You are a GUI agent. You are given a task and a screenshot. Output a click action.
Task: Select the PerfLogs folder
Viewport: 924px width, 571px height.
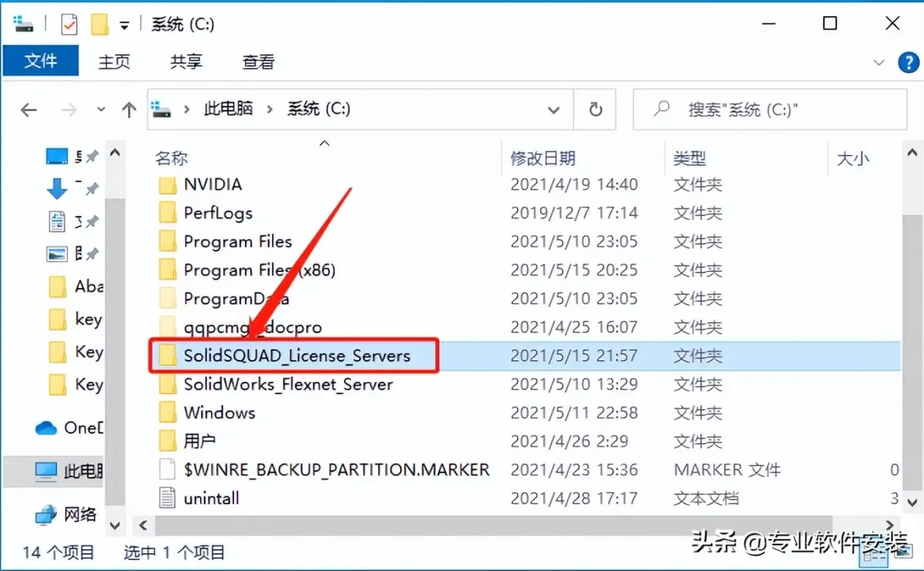click(218, 213)
